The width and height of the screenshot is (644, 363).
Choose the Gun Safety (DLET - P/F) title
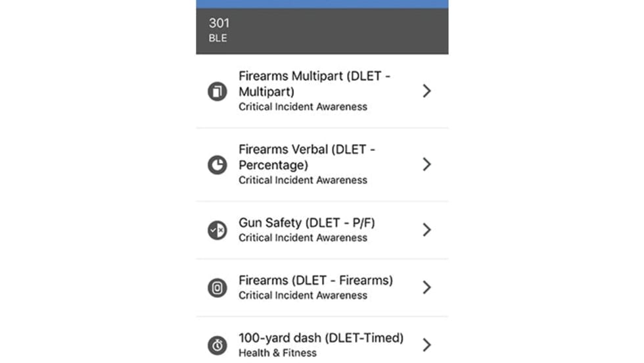pyautogui.click(x=307, y=223)
